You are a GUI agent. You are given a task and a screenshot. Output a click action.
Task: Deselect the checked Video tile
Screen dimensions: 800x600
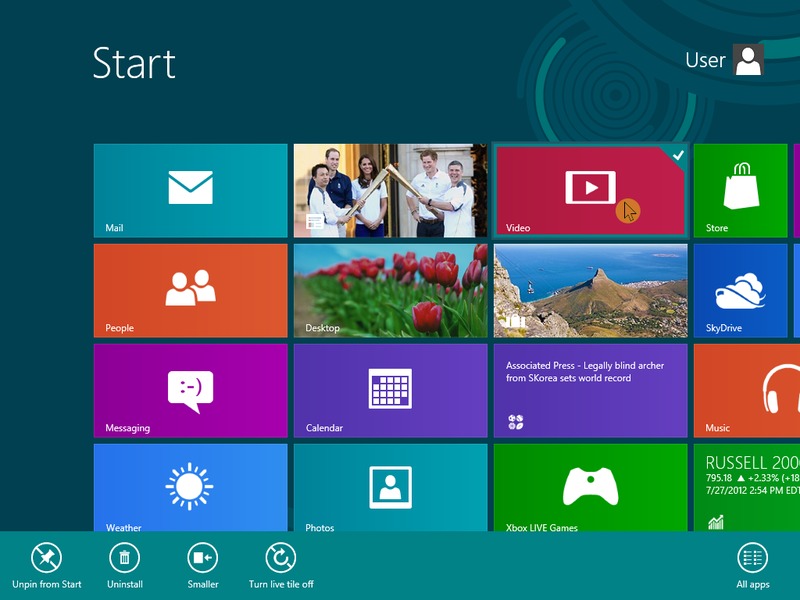[x=590, y=190]
